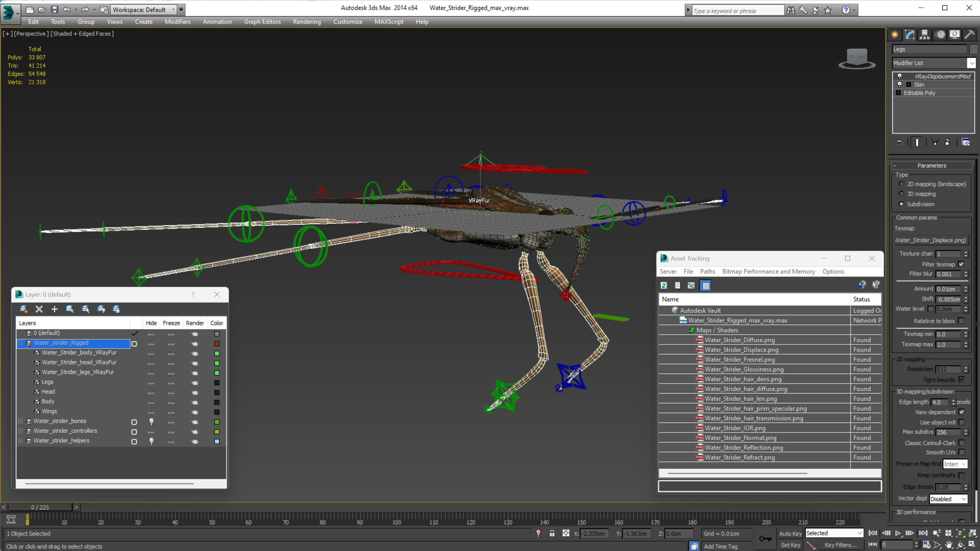This screenshot has width=980, height=551.
Task: Open the Vector displ Disabled dropdown
Action: 948,499
